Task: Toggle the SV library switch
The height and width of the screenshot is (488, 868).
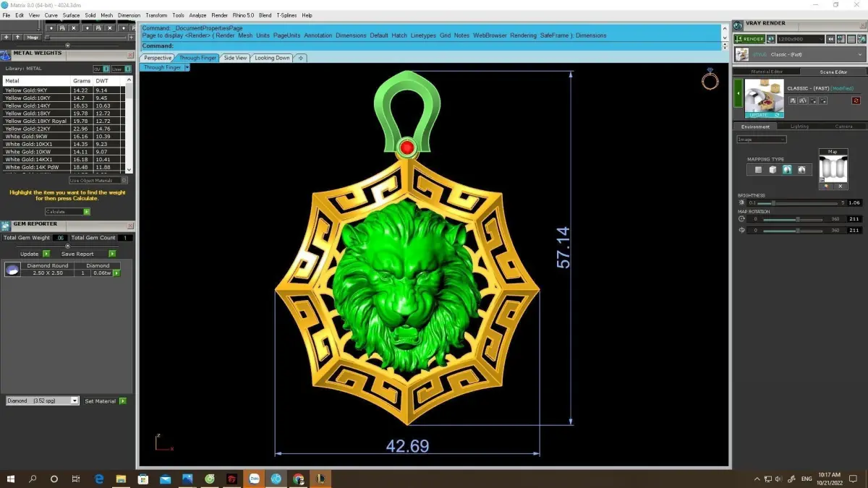Action: pyautogui.click(x=101, y=69)
